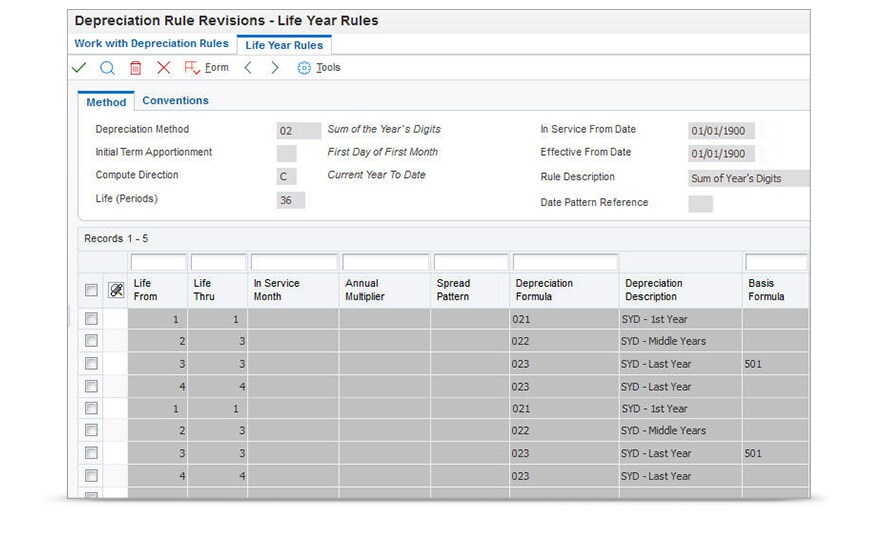
Task: Click the Depreciation Formula filter field
Action: (x=564, y=262)
